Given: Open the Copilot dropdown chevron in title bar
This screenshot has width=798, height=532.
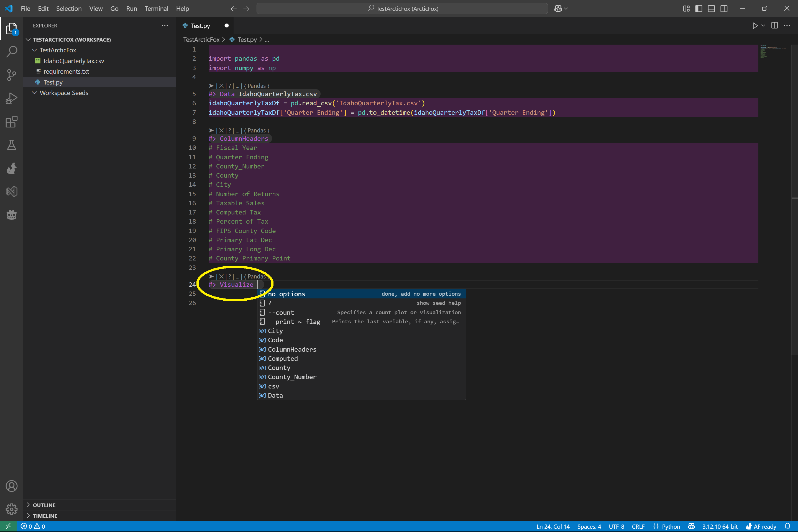Looking at the screenshot, I should coord(566,9).
